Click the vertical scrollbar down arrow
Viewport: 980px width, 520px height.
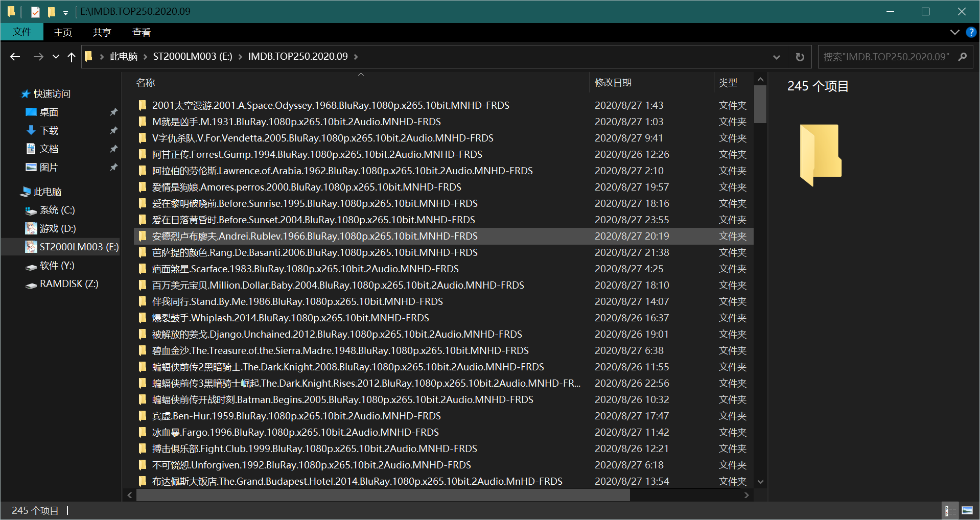point(760,482)
